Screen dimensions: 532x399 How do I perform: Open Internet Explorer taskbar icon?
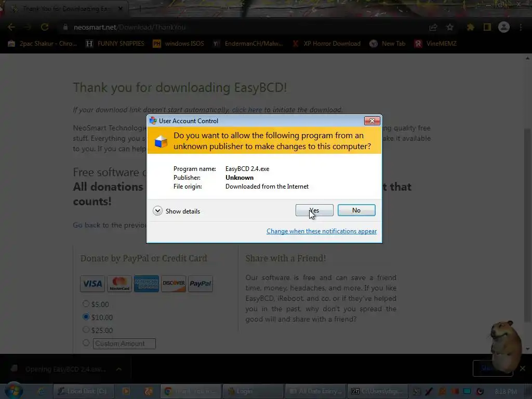(41, 391)
